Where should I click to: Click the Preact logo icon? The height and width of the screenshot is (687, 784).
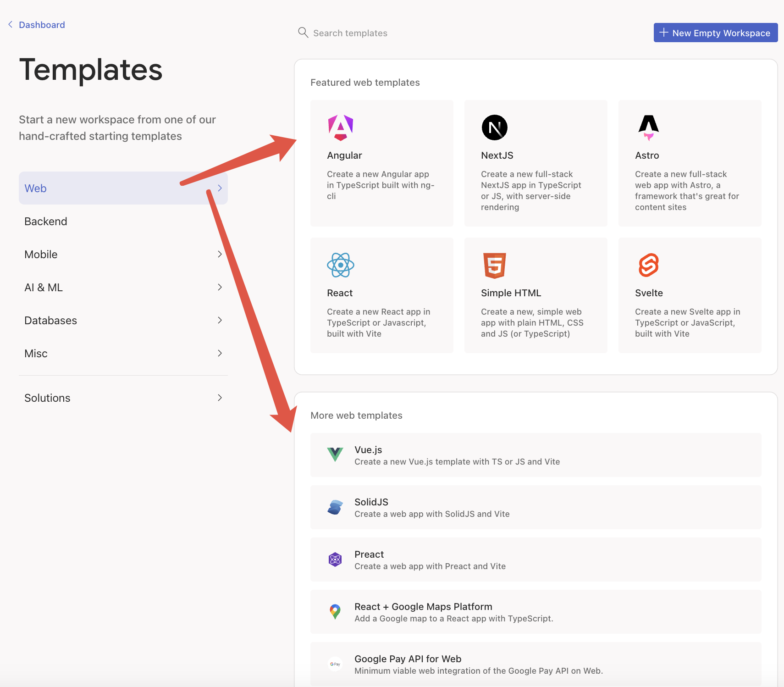click(335, 559)
